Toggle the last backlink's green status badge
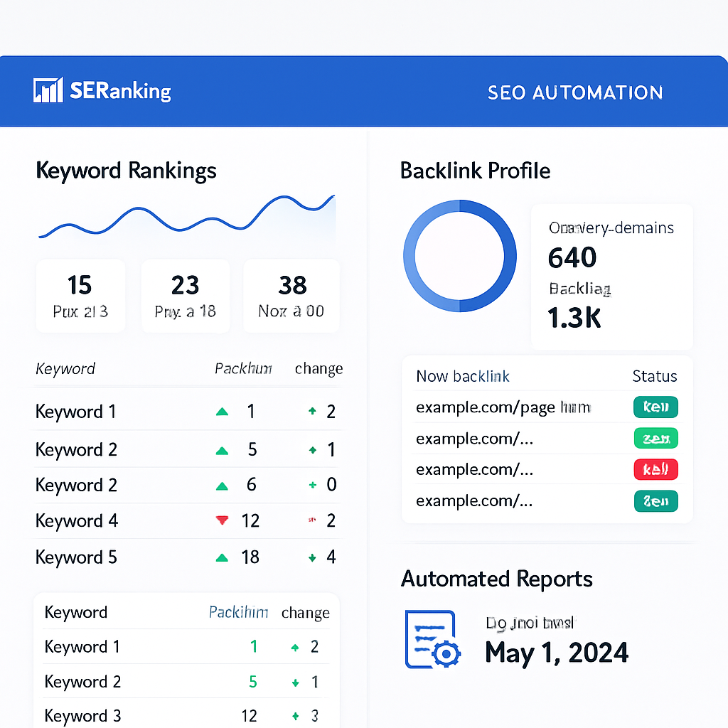This screenshot has width=728, height=728. pyautogui.click(x=655, y=500)
